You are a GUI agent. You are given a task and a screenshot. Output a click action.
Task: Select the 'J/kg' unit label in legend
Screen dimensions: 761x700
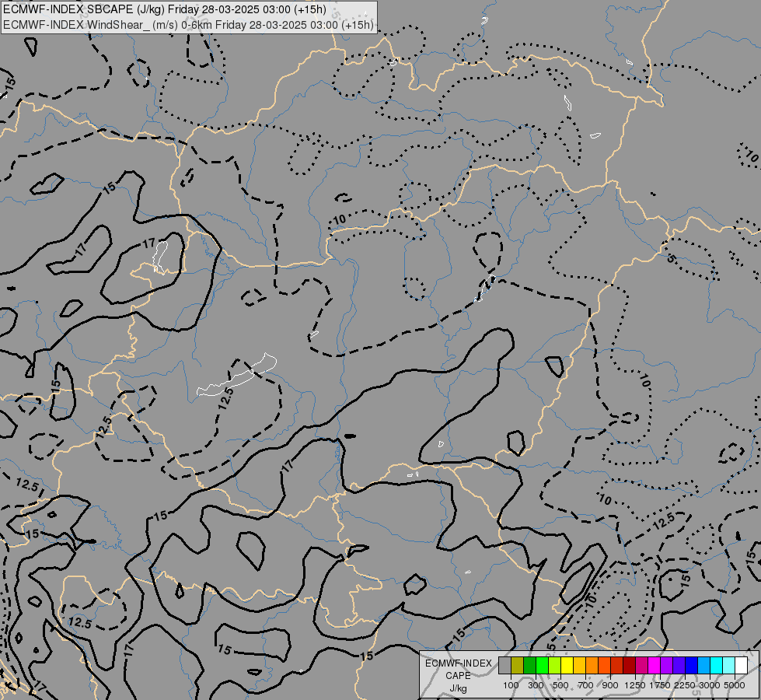(458, 688)
